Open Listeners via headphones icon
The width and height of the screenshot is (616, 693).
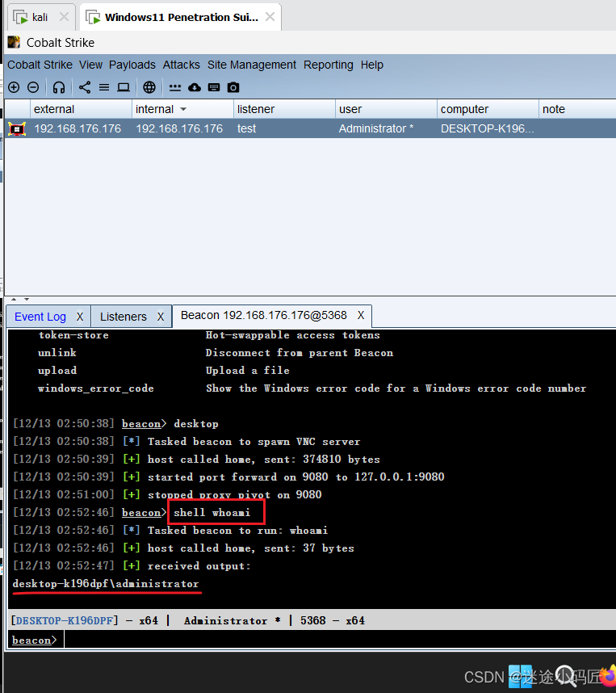59,87
